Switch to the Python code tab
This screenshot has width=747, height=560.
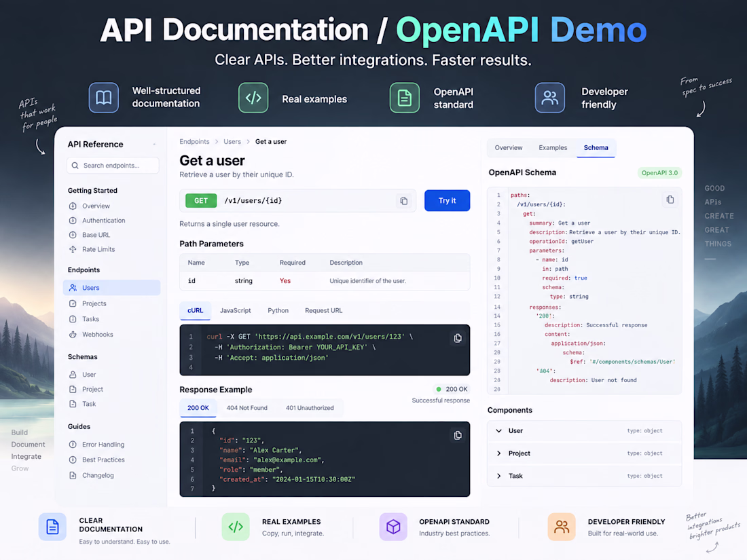(x=278, y=310)
